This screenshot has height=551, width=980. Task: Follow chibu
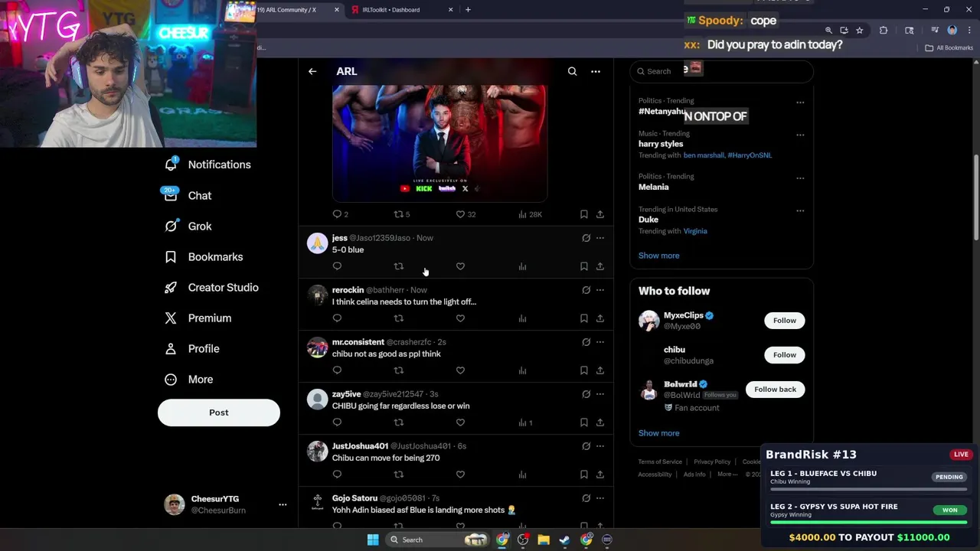[784, 355]
